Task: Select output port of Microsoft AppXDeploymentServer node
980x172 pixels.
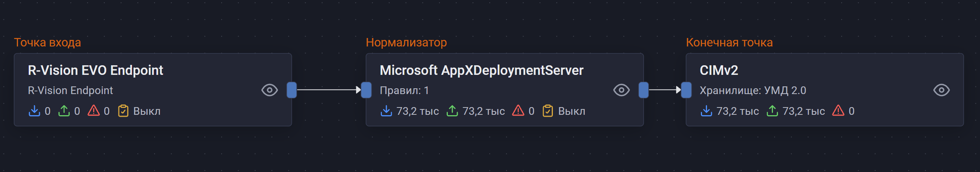Action: click(644, 90)
